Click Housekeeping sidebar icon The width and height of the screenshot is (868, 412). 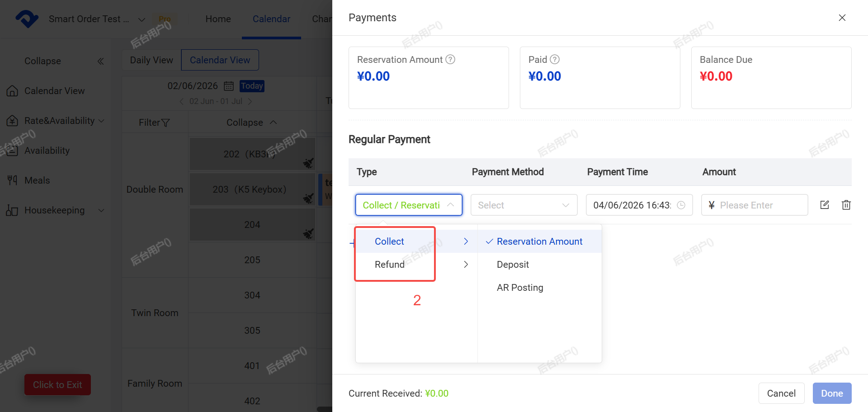coord(12,210)
